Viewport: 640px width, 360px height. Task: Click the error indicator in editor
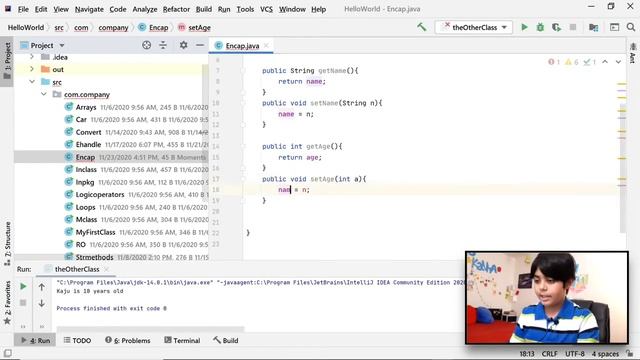(554, 62)
